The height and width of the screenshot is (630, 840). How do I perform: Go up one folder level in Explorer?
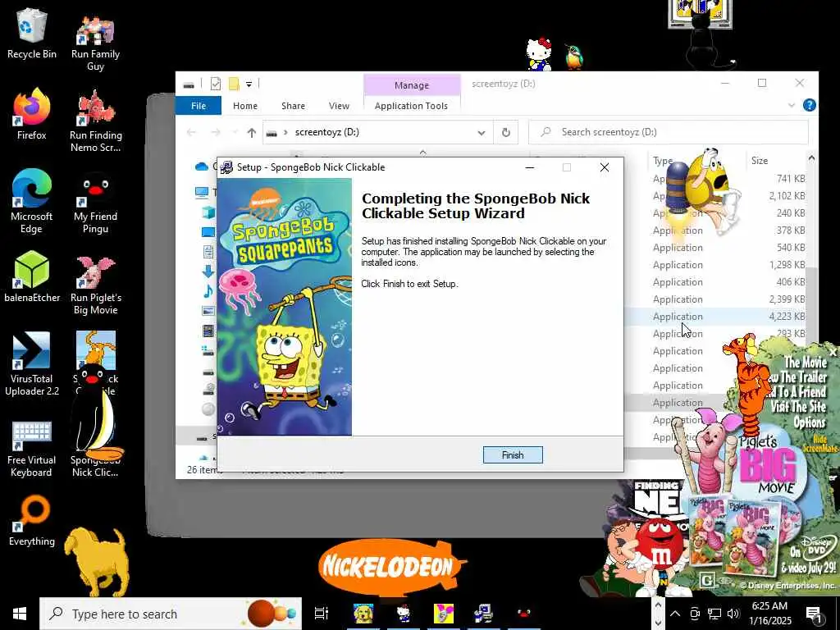[251, 132]
